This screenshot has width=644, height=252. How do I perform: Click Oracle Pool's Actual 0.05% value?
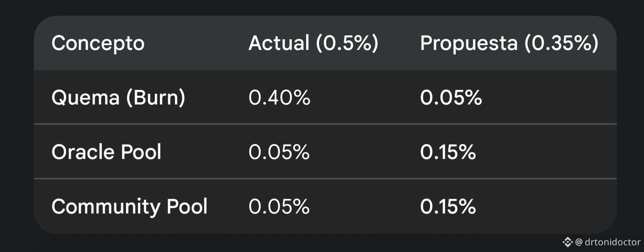click(x=279, y=152)
